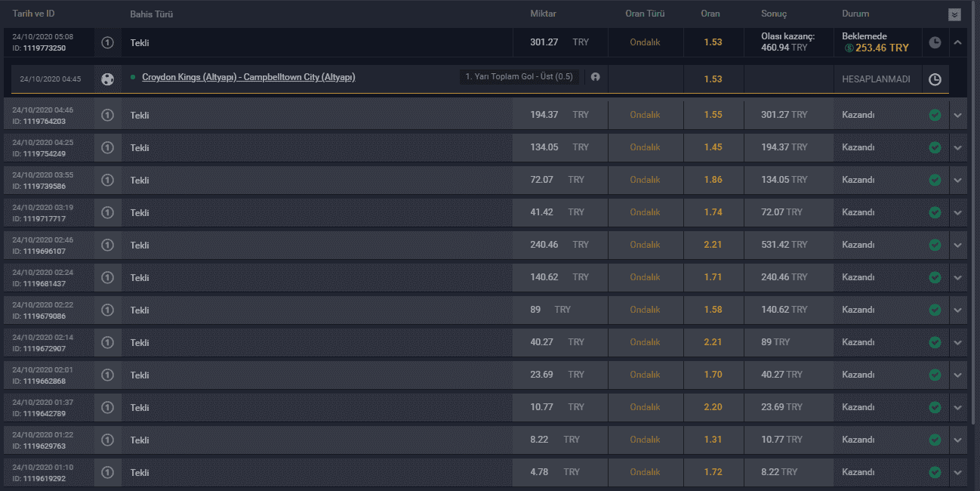Viewport: 980px width, 491px height.
Task: Click single-bet circle icon for bet 1119619292
Action: tap(107, 472)
